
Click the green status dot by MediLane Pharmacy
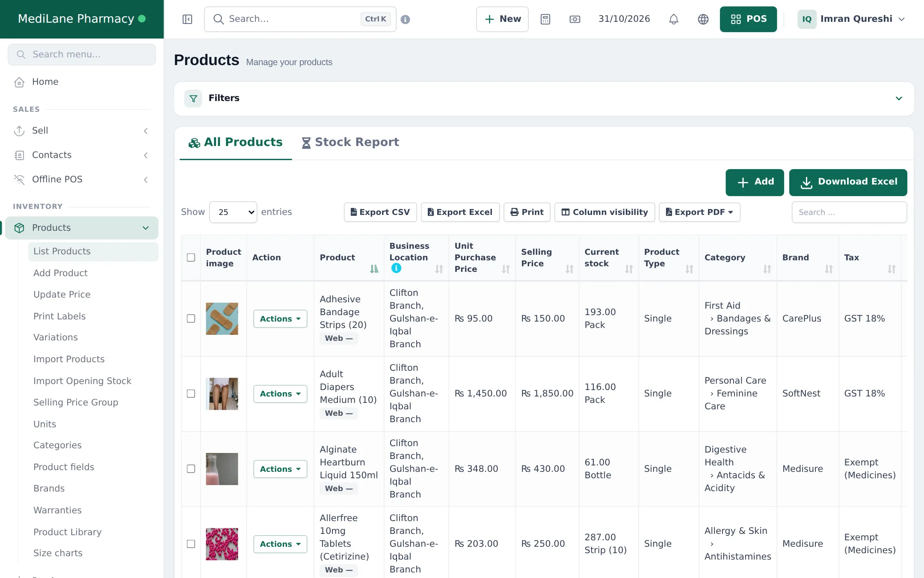[142, 19]
